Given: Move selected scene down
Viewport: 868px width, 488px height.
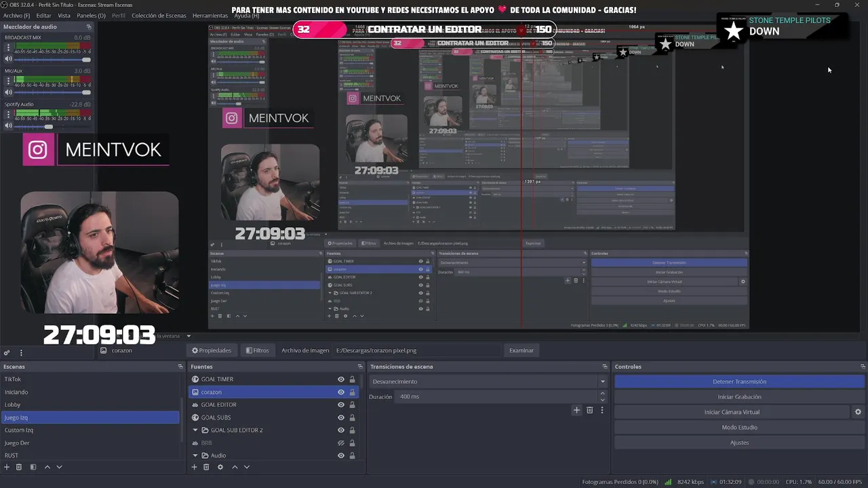Looking at the screenshot, I should click(x=59, y=467).
